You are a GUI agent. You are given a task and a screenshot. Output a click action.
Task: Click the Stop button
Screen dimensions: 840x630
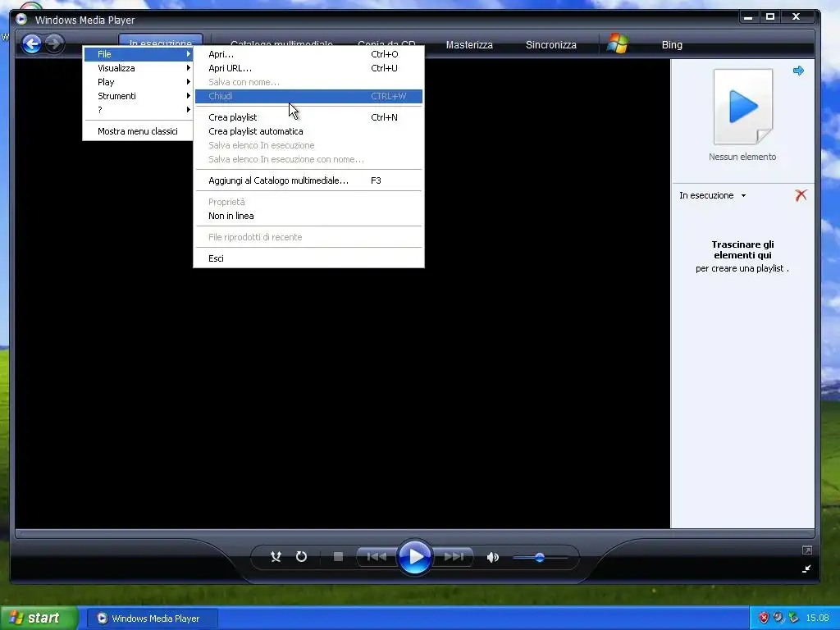pyautogui.click(x=338, y=557)
